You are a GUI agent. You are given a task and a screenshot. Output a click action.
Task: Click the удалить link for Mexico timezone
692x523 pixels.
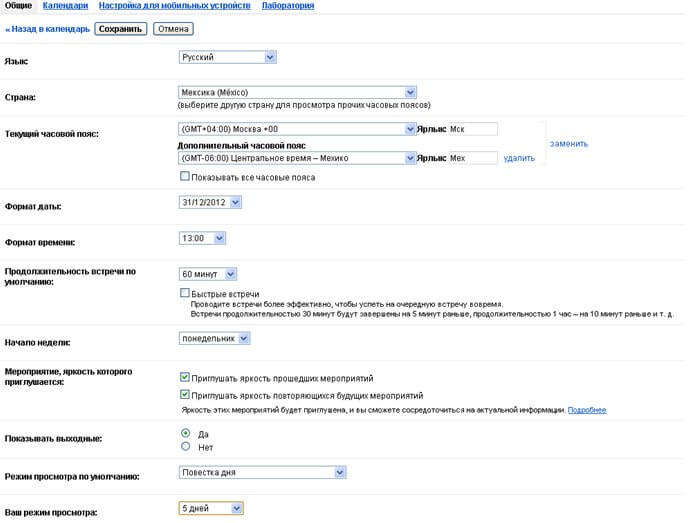coord(519,158)
